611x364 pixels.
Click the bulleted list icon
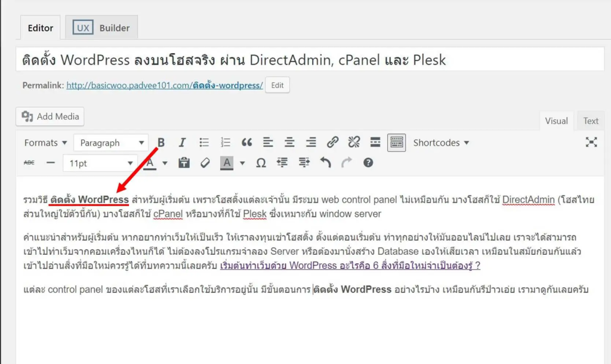point(204,143)
